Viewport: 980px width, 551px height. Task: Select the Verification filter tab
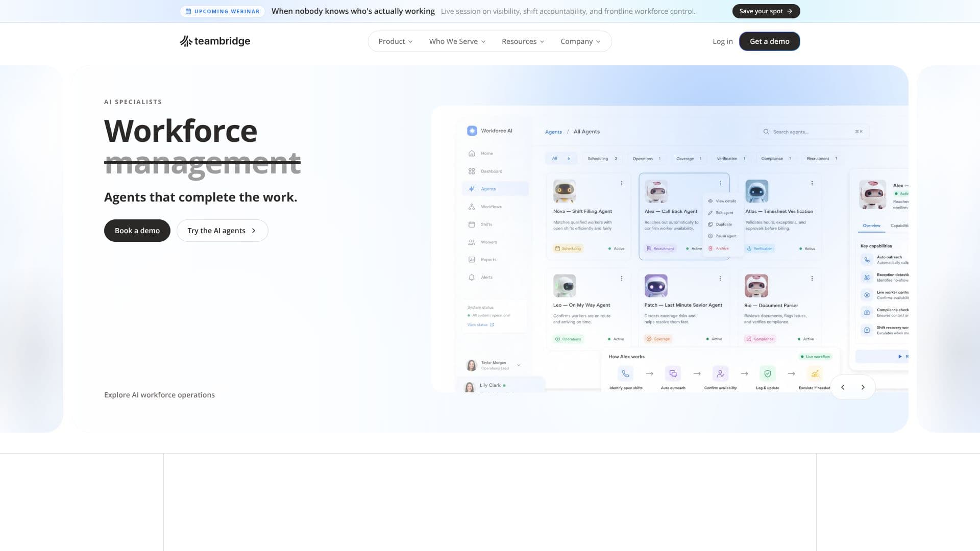(x=730, y=159)
